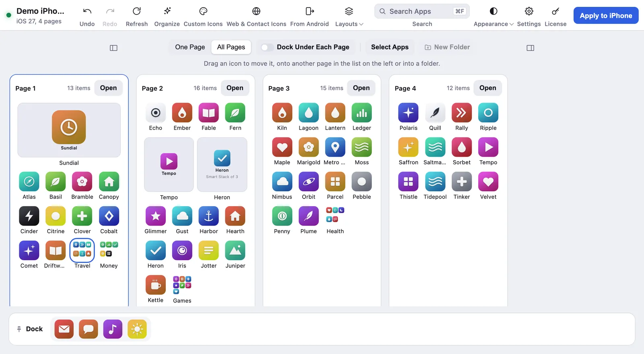Click the Select Apps button
Screen dimensions: 644x354
point(390,47)
